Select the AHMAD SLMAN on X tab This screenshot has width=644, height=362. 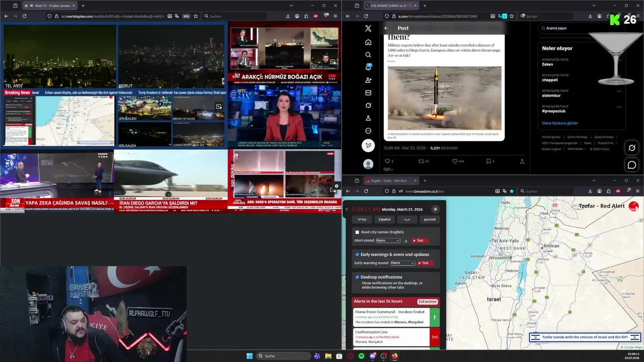tap(391, 6)
